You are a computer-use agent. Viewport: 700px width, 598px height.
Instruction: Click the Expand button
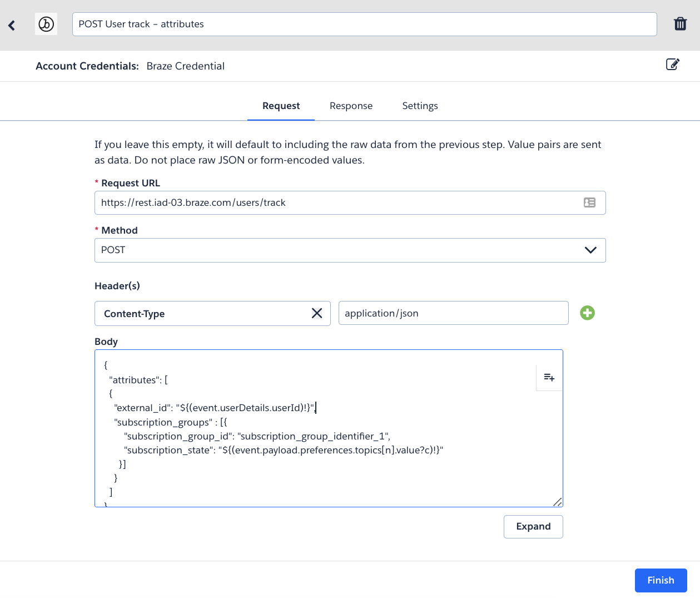tap(533, 527)
